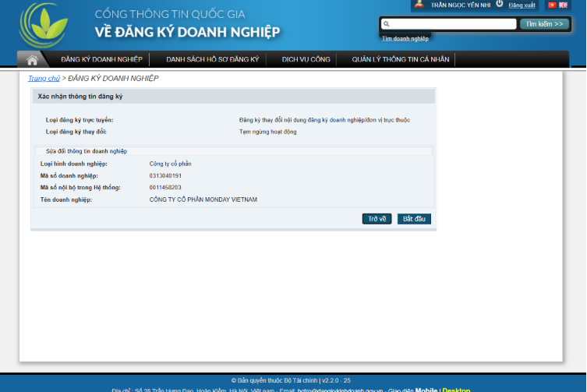Switch language using UK flag
The height and width of the screenshot is (392, 587).
[x=563, y=5]
